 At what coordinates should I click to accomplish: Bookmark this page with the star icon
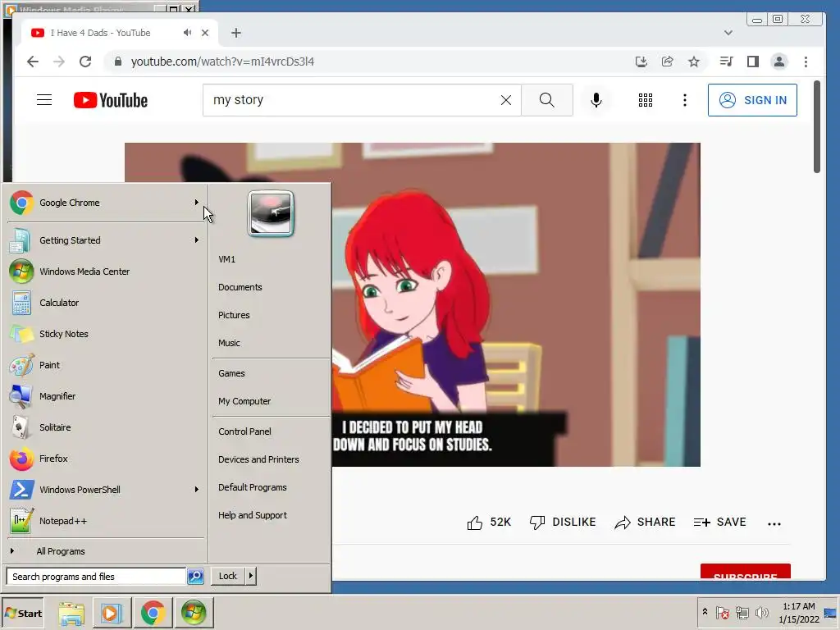tap(694, 62)
